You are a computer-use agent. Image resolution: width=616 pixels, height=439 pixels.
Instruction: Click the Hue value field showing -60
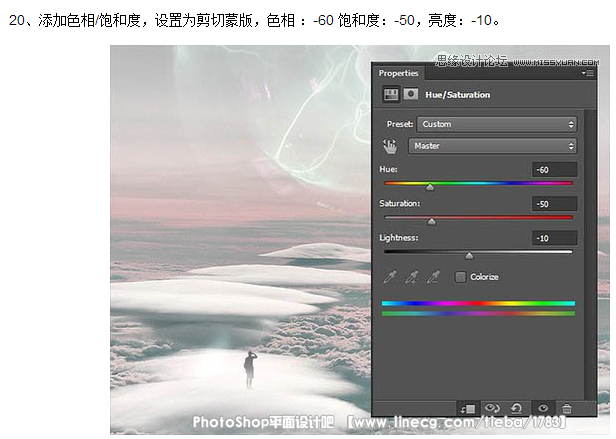pos(554,170)
